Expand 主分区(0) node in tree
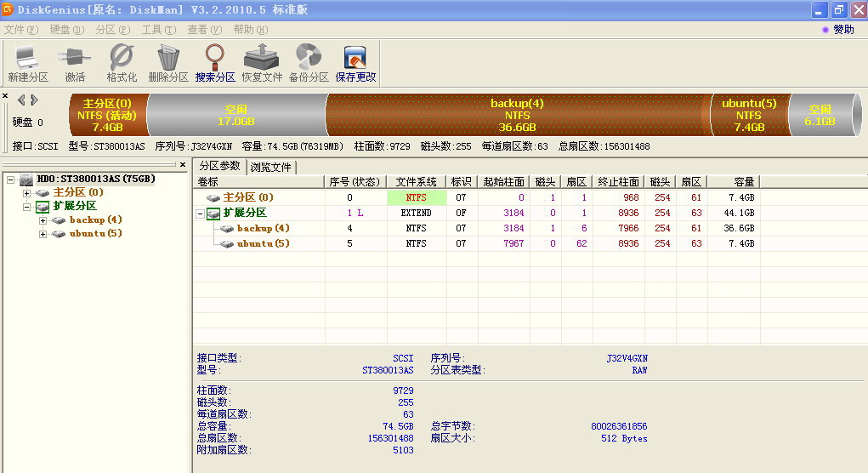868x473 pixels. [26, 193]
